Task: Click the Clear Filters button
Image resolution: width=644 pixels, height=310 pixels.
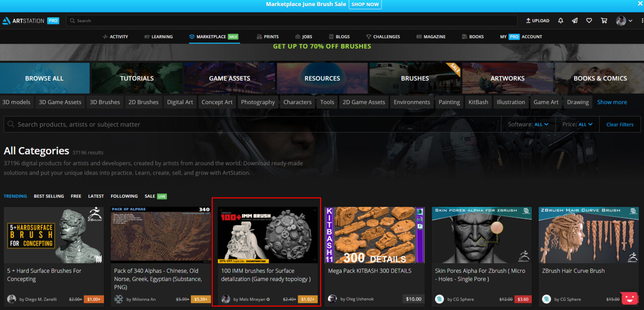Action: (620, 124)
